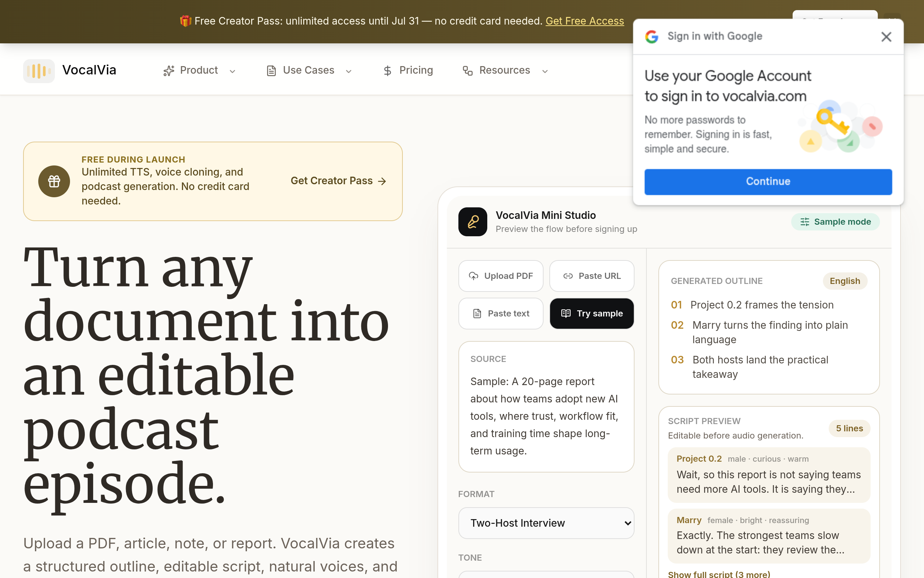
Task: Toggle the Sample mode badge
Action: pos(836,222)
